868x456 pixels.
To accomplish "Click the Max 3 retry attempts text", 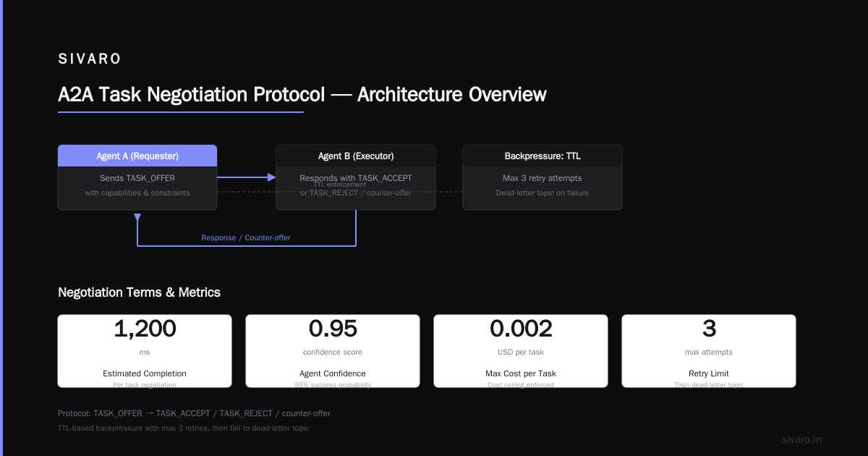I will point(542,178).
